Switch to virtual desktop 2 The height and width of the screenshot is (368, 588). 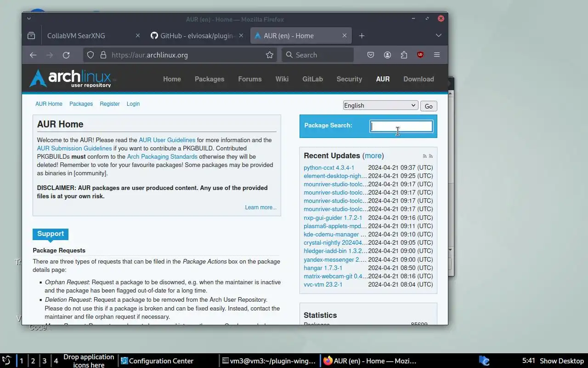pyautogui.click(x=33, y=361)
